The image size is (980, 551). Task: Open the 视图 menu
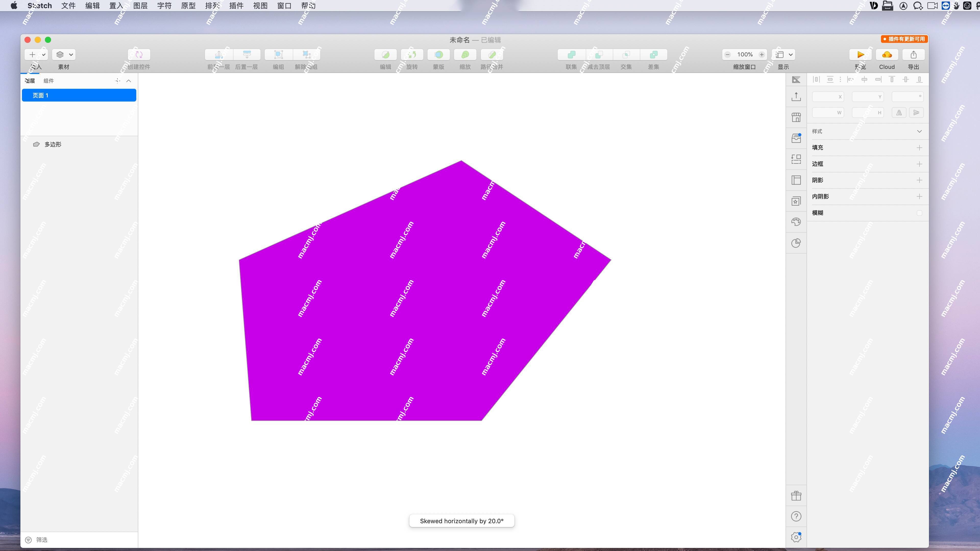pyautogui.click(x=260, y=5)
